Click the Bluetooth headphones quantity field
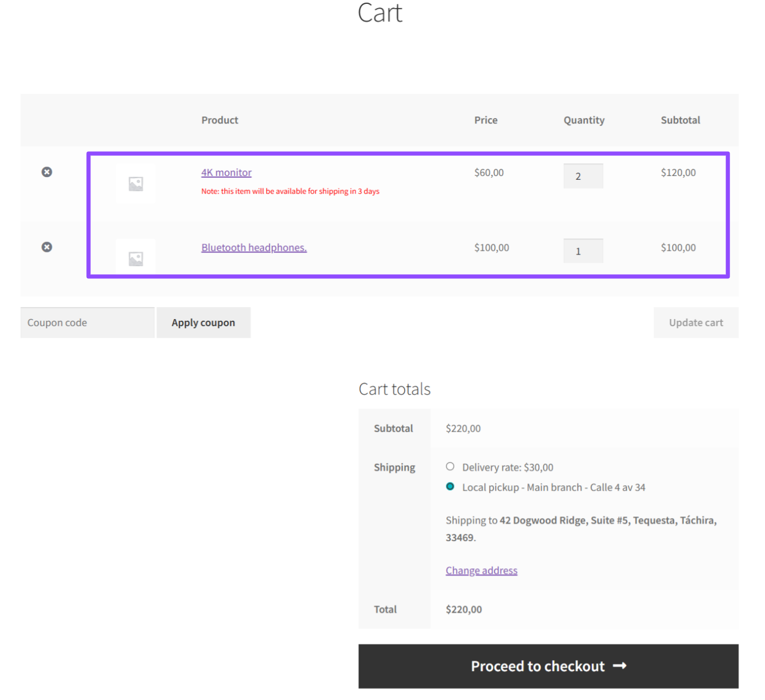 583,250
